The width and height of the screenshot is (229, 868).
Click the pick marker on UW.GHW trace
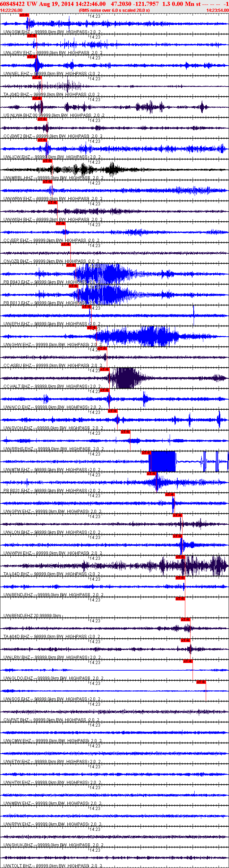[92, 328]
